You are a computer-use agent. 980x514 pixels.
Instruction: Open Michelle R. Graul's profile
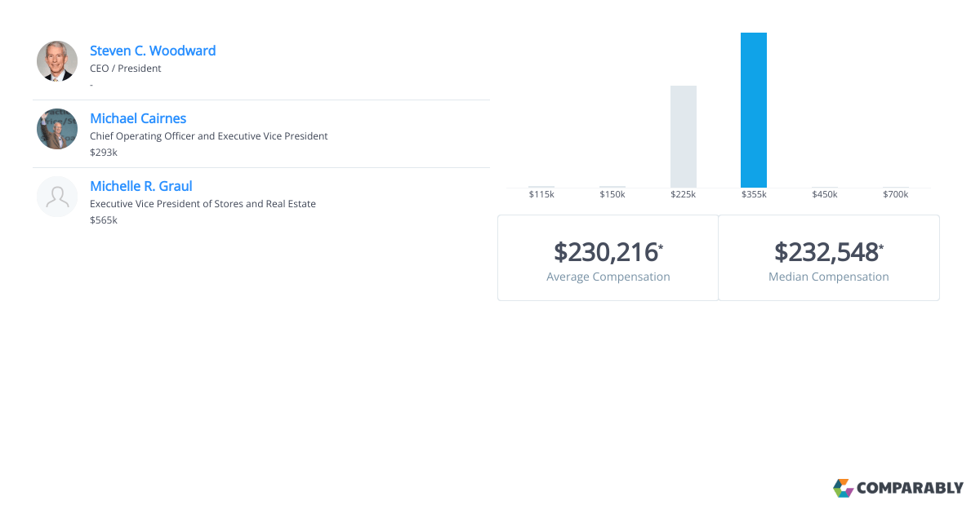141,186
